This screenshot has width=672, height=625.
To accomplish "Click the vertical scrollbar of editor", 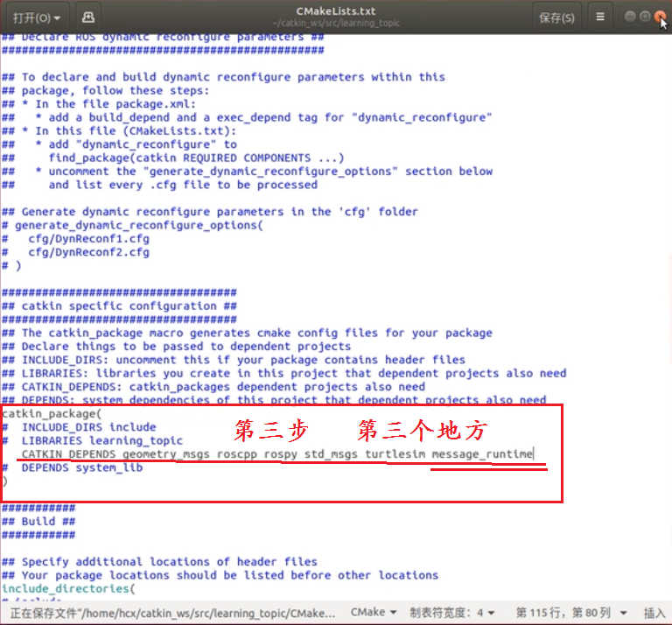I will point(669,309).
